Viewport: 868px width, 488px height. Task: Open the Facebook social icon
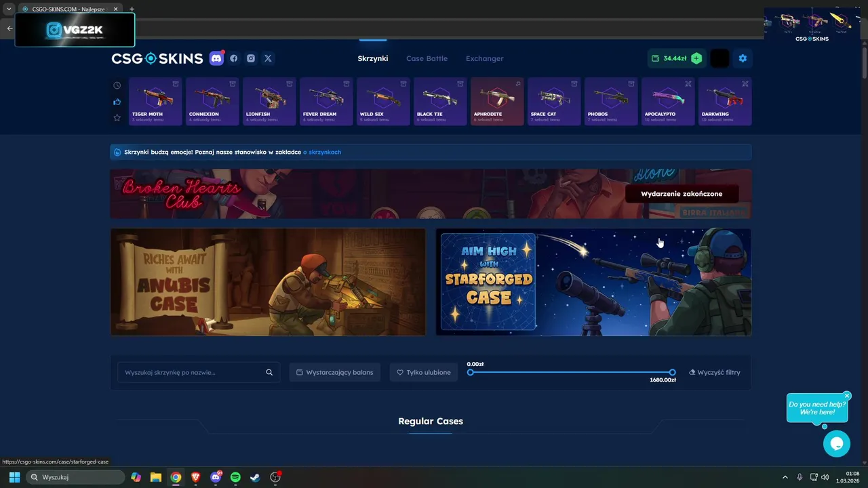tap(234, 58)
